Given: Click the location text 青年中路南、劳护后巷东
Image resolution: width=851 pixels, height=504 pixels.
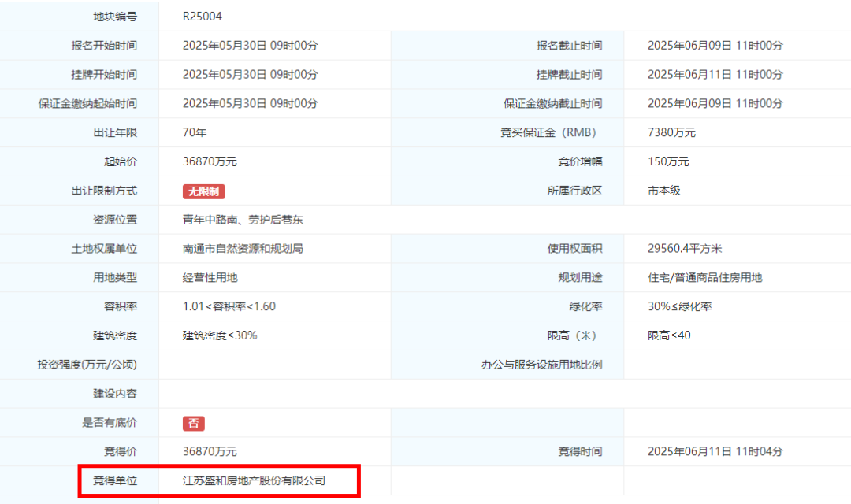Looking at the screenshot, I should (x=243, y=220).
